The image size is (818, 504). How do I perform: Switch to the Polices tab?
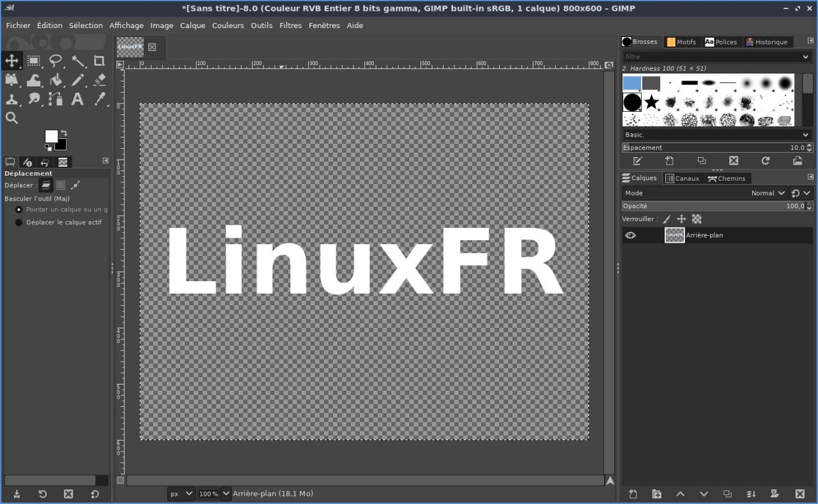[721, 42]
